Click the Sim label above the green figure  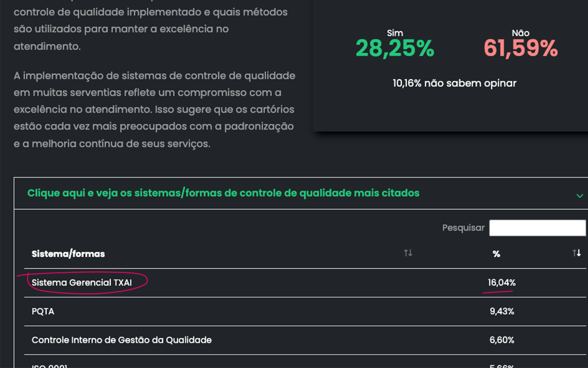coord(395,33)
